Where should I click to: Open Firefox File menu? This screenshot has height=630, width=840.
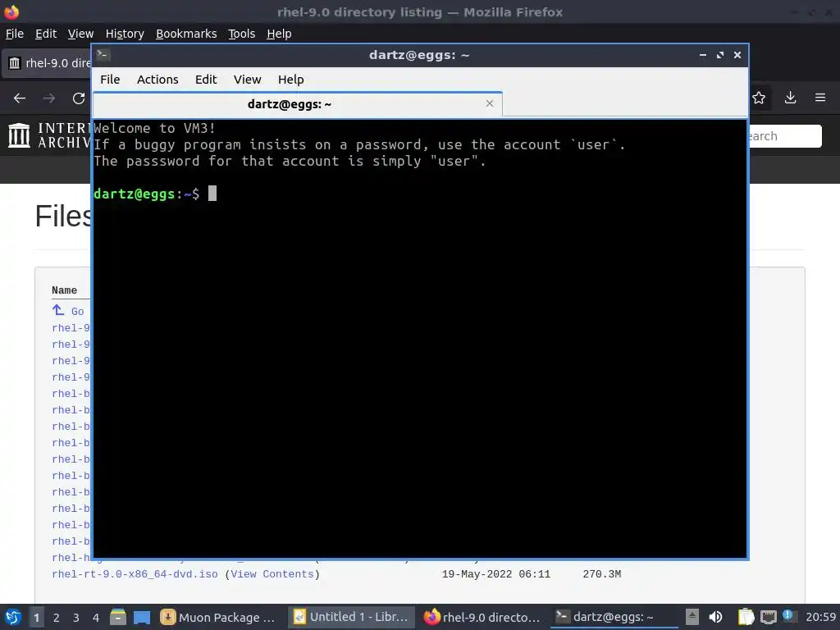coord(15,34)
